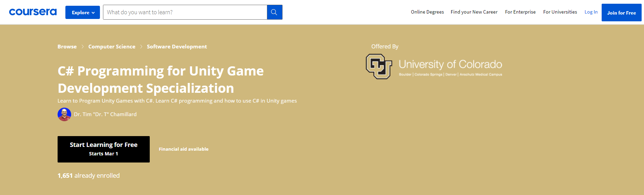Open Find your New Career link
The height and width of the screenshot is (195, 644).
tap(474, 12)
